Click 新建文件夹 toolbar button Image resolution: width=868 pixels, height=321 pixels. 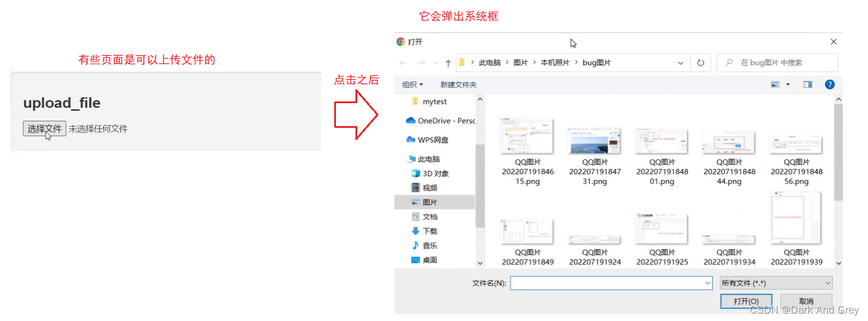pos(458,85)
